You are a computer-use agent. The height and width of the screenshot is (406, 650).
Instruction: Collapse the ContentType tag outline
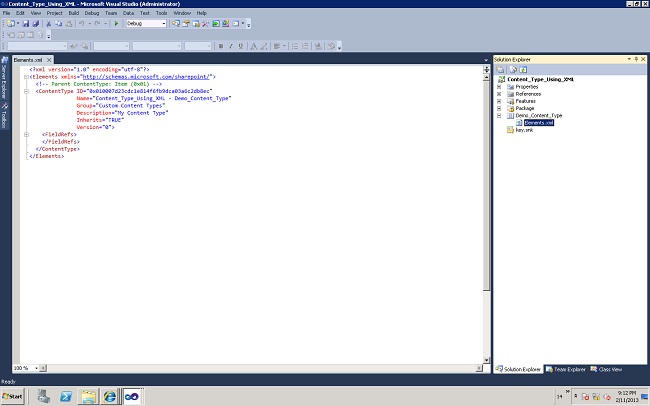[x=26, y=91]
